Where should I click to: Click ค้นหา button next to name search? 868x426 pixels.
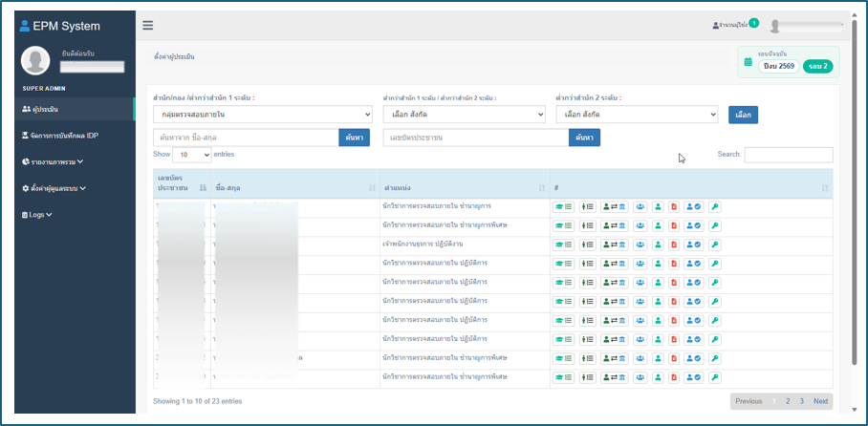tap(355, 138)
